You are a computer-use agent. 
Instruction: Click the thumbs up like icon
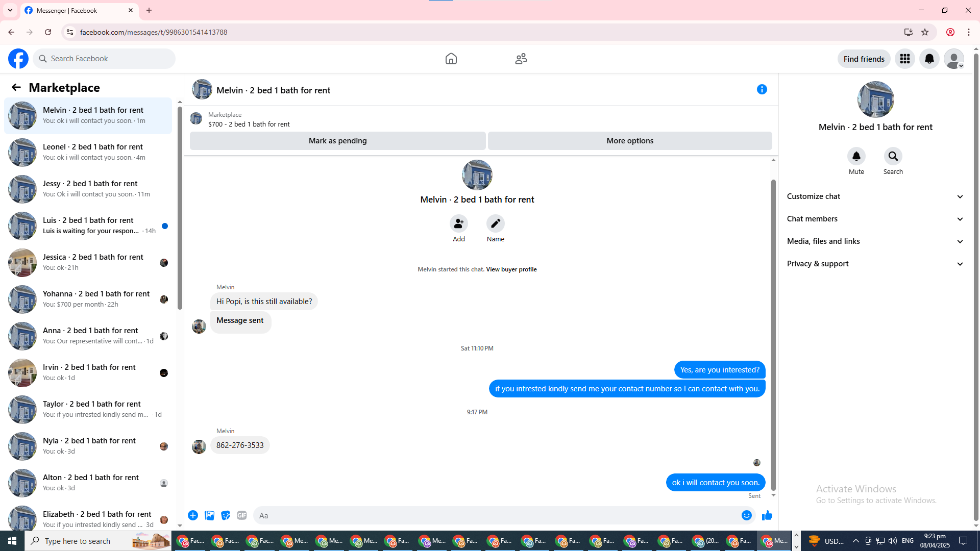pos(767,516)
